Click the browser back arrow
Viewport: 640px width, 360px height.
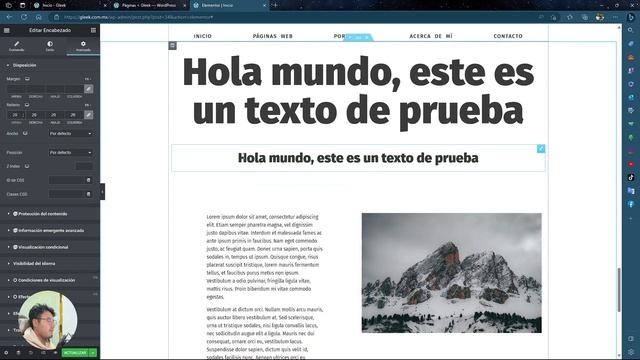9,17
